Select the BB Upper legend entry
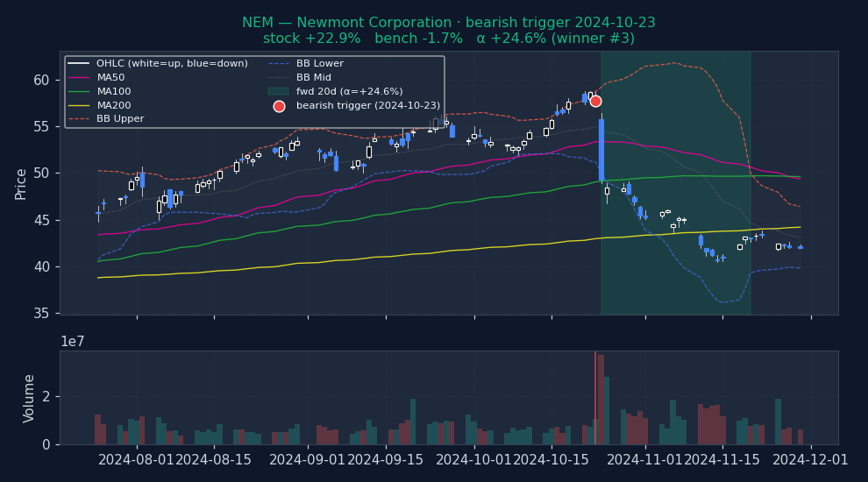Image resolution: width=868 pixels, height=482 pixels. [120, 119]
